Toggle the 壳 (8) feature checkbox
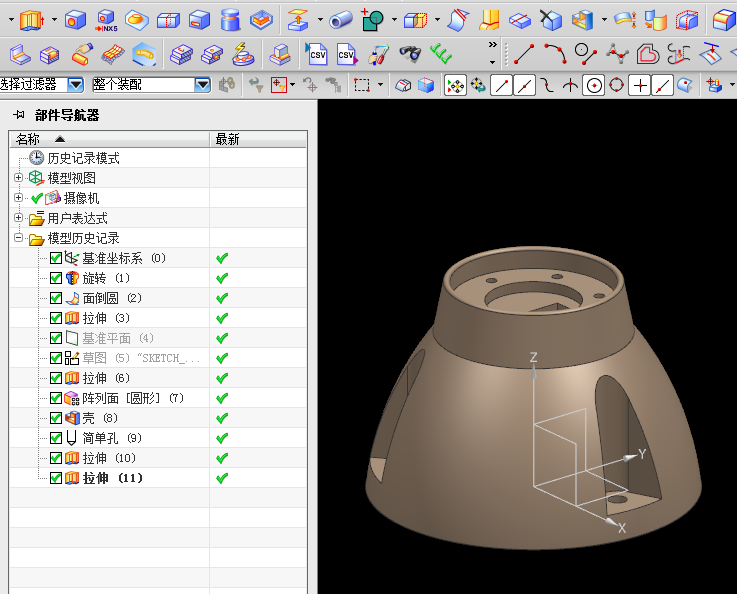 pyautogui.click(x=56, y=418)
